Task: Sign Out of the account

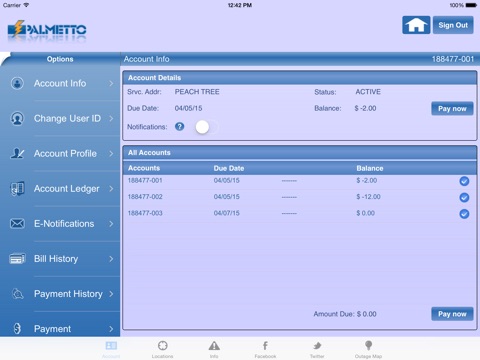Action: [453, 25]
